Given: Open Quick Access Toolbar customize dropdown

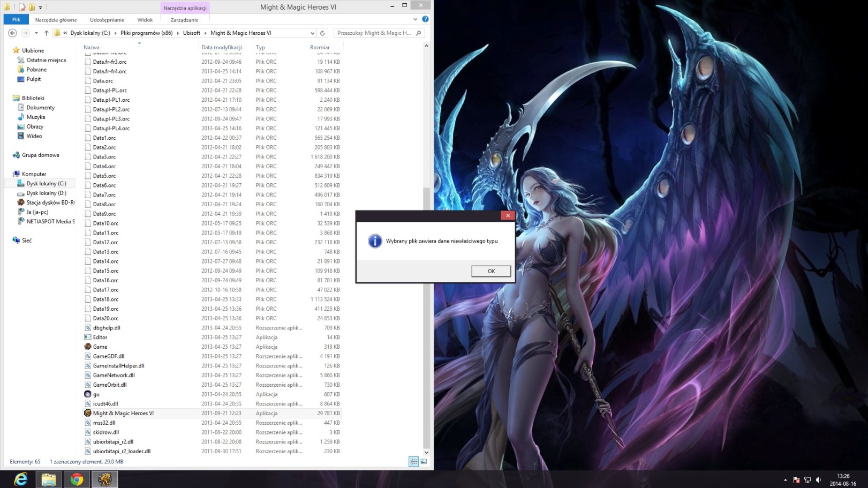Looking at the screenshot, I should point(40,7).
